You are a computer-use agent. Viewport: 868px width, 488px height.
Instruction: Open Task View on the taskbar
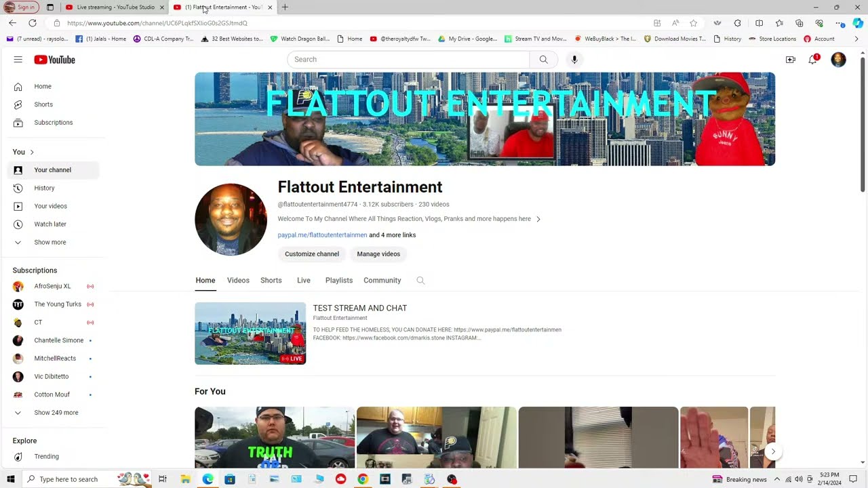(x=163, y=479)
